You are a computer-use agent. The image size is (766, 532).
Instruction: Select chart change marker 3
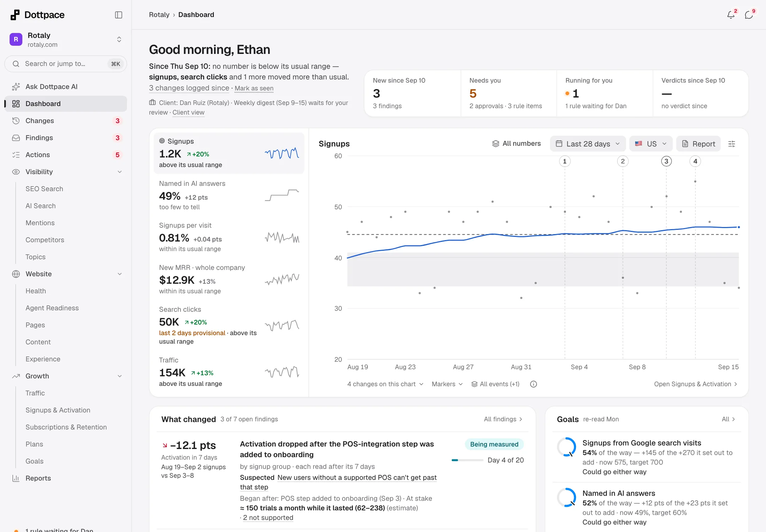[666, 162]
